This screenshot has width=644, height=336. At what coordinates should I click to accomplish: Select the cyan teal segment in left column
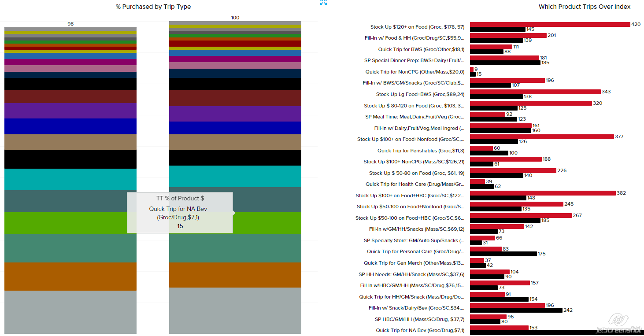[x=70, y=179]
